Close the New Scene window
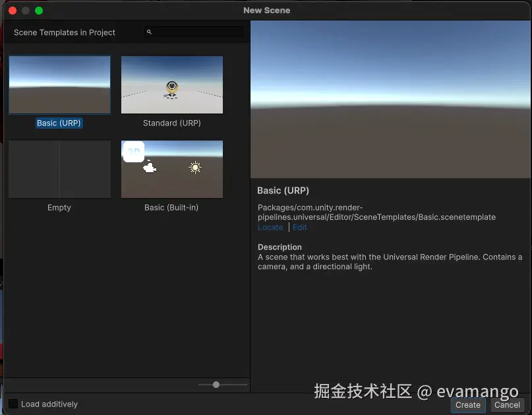Screen dimensions: 532x415 [x=13, y=11]
